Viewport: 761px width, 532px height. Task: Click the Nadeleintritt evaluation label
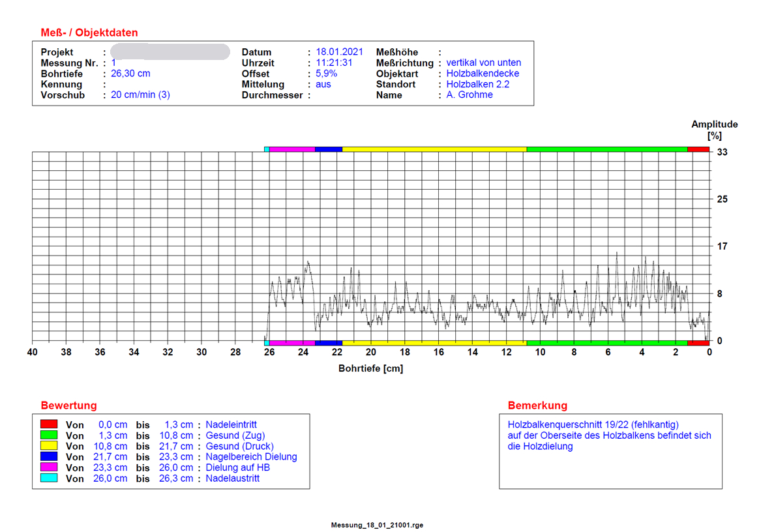(x=231, y=424)
